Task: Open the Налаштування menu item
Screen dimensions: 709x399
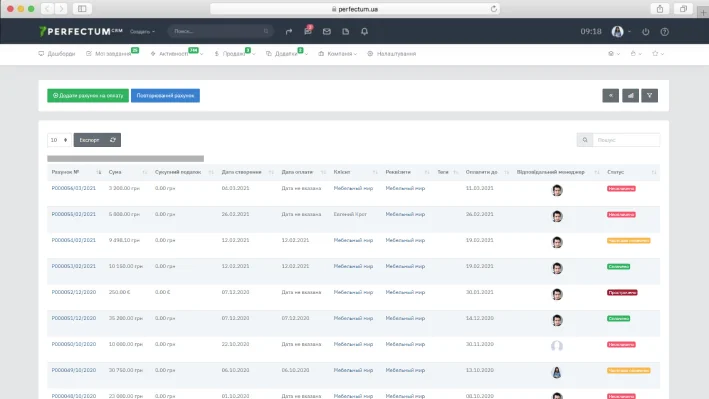Action: click(392, 53)
